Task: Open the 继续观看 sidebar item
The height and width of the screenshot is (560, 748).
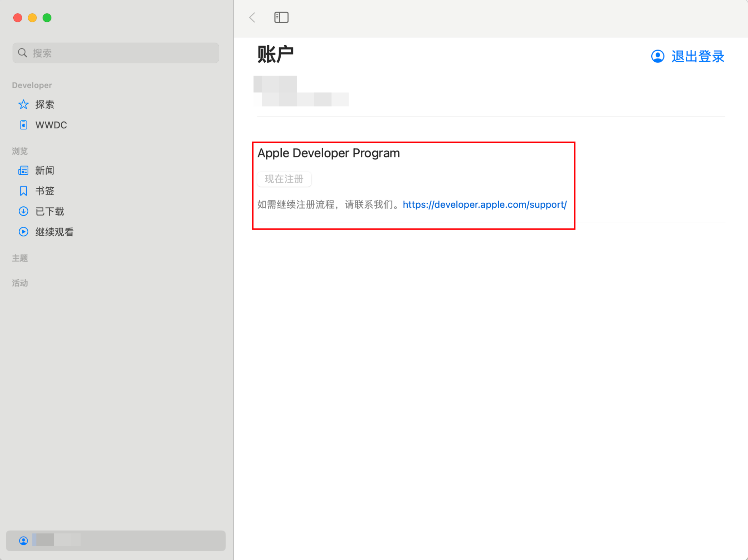Action: pyautogui.click(x=54, y=232)
